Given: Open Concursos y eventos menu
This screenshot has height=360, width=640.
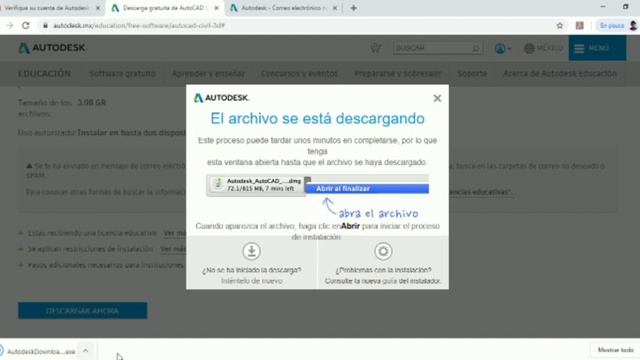Looking at the screenshot, I should click(x=300, y=73).
